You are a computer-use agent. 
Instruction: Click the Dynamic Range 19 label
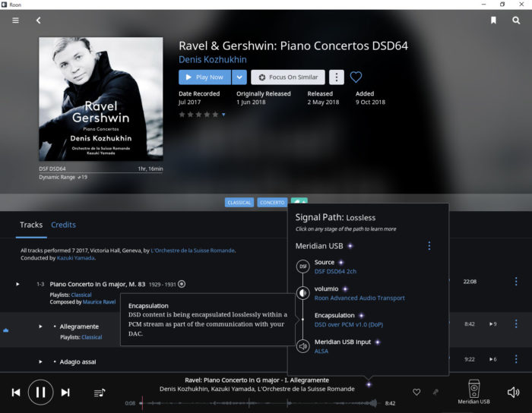coord(63,177)
